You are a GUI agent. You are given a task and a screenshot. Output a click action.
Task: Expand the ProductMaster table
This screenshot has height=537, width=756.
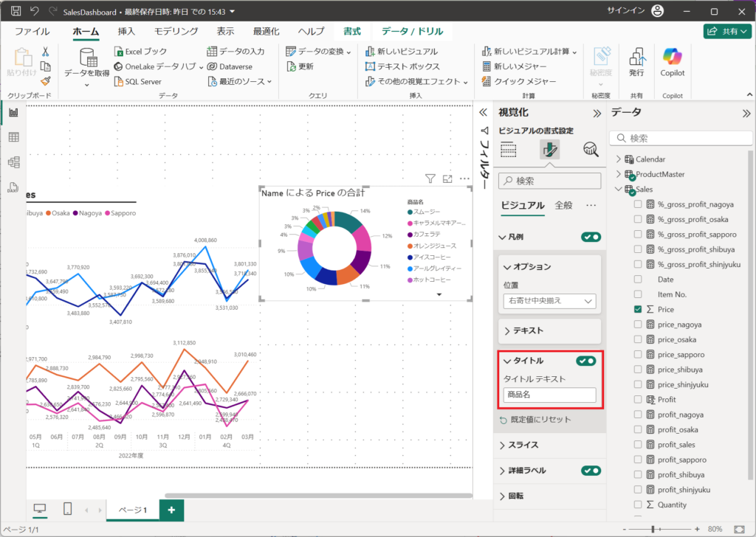[x=619, y=174]
